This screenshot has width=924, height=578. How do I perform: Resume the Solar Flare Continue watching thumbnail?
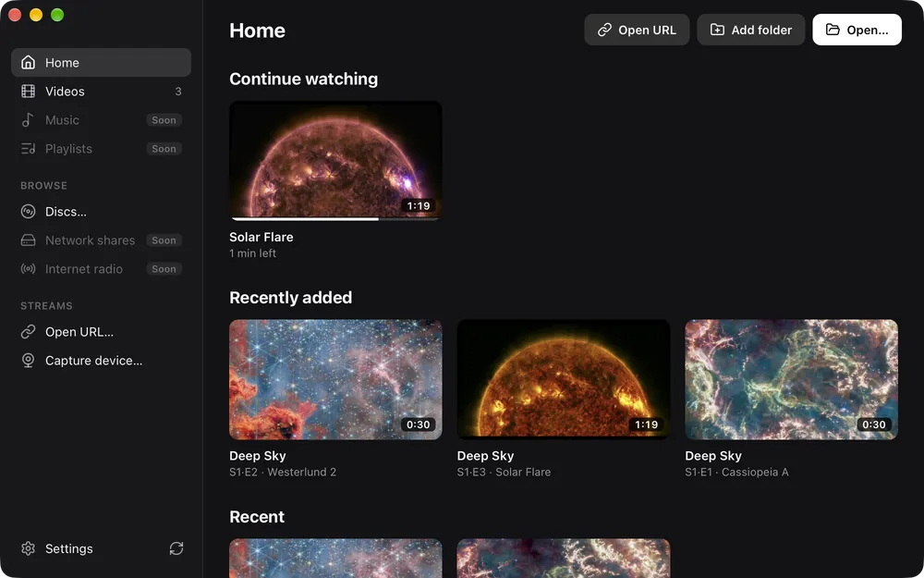(335, 160)
